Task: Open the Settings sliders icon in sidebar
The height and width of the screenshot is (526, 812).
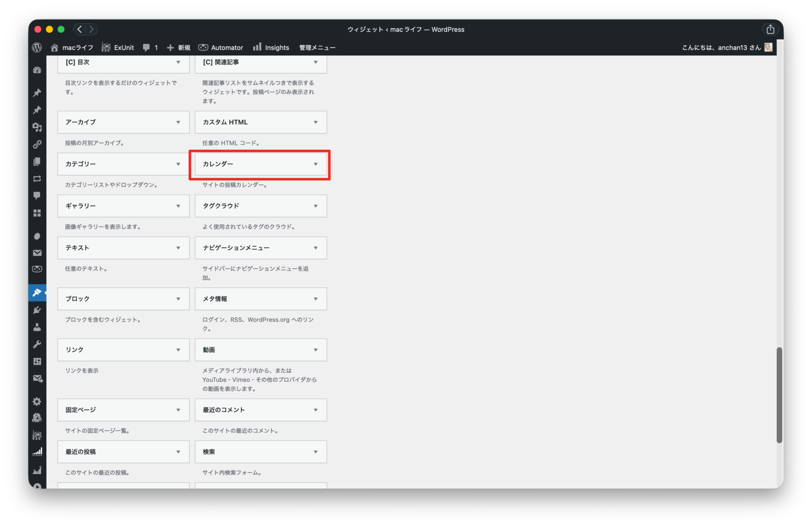Action: (37, 361)
